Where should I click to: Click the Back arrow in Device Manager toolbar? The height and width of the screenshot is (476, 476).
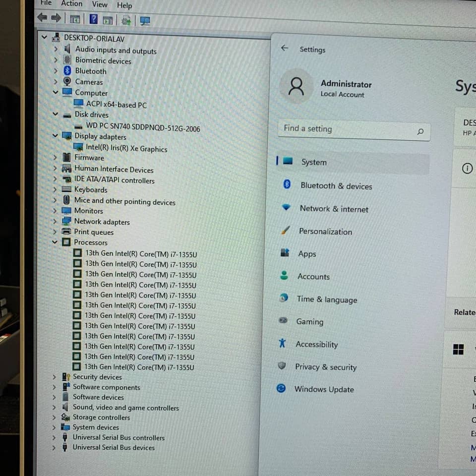pyautogui.click(x=42, y=18)
